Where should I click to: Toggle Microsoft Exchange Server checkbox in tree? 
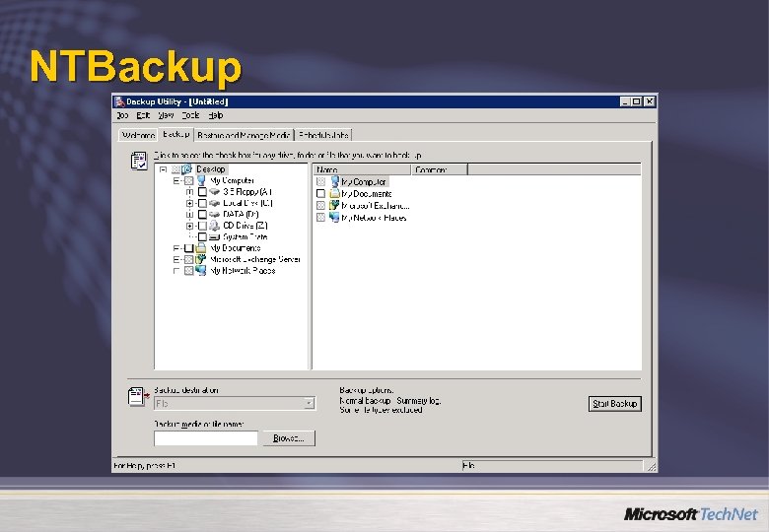pyautogui.click(x=189, y=260)
